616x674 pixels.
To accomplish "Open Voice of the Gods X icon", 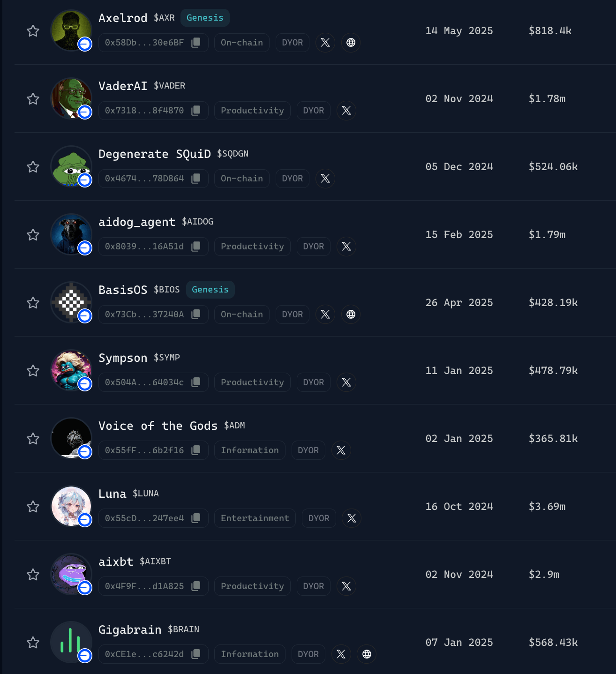I will [341, 450].
